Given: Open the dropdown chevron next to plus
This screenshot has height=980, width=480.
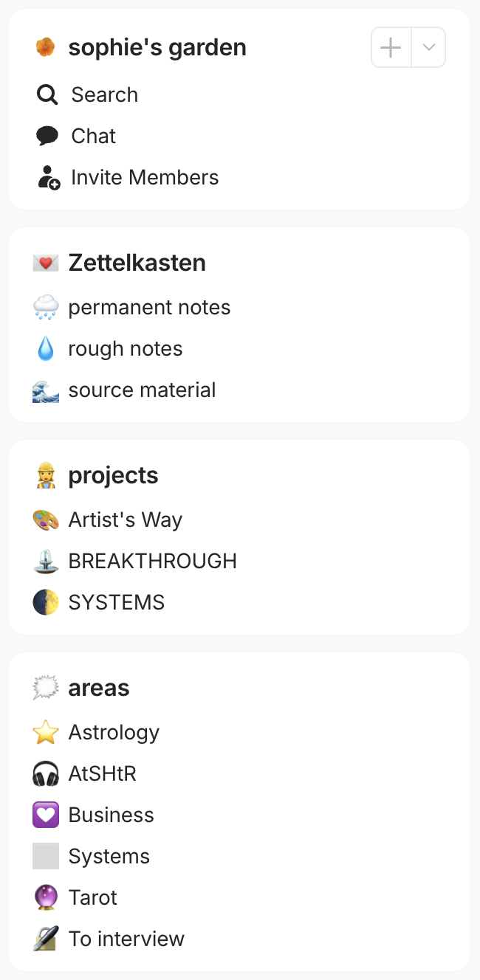Looking at the screenshot, I should (x=428, y=48).
